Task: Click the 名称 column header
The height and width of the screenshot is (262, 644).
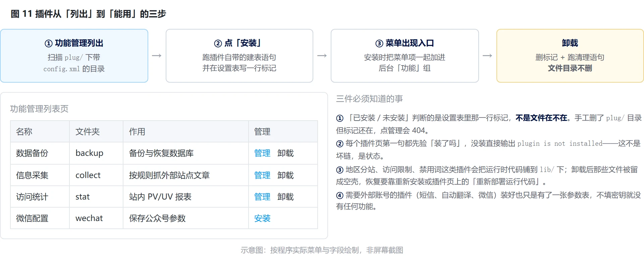Action: point(40,132)
